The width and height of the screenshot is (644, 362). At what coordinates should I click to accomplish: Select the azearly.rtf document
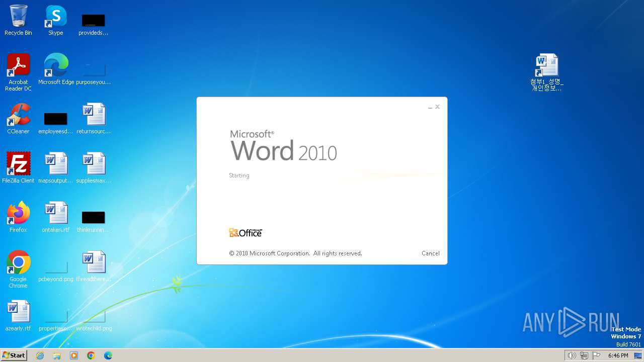tap(18, 316)
